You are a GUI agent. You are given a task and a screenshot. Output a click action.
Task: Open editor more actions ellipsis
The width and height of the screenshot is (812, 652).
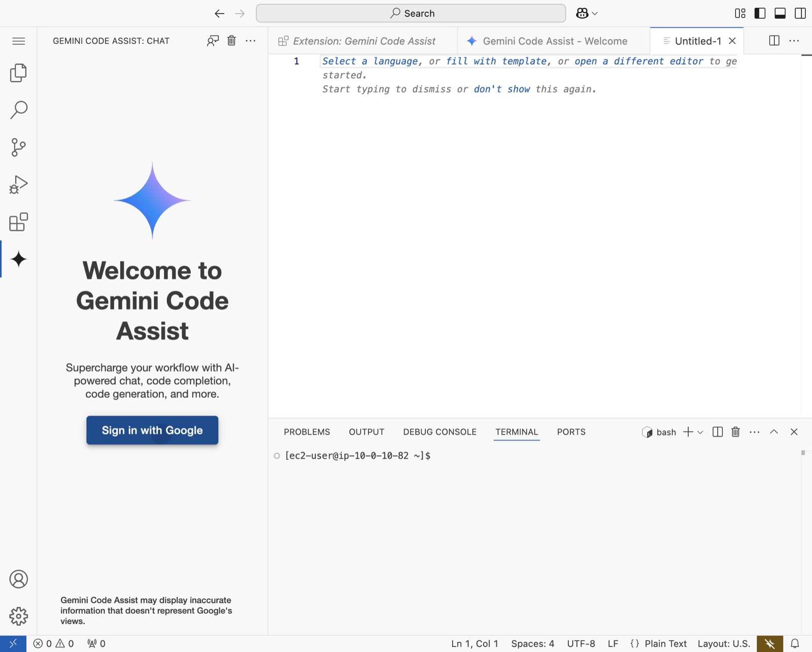coord(794,41)
